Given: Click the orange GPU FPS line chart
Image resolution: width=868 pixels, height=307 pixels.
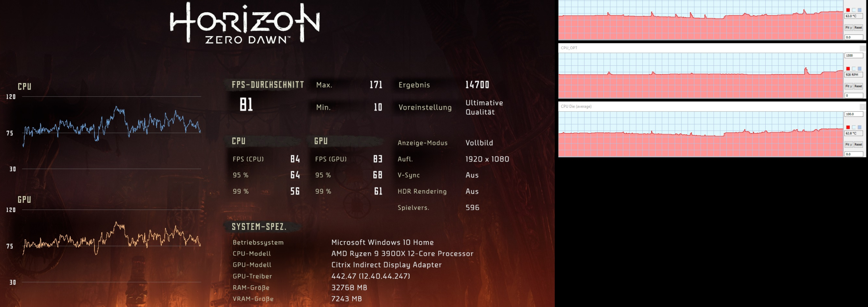Looking at the screenshot, I should pyautogui.click(x=111, y=238).
